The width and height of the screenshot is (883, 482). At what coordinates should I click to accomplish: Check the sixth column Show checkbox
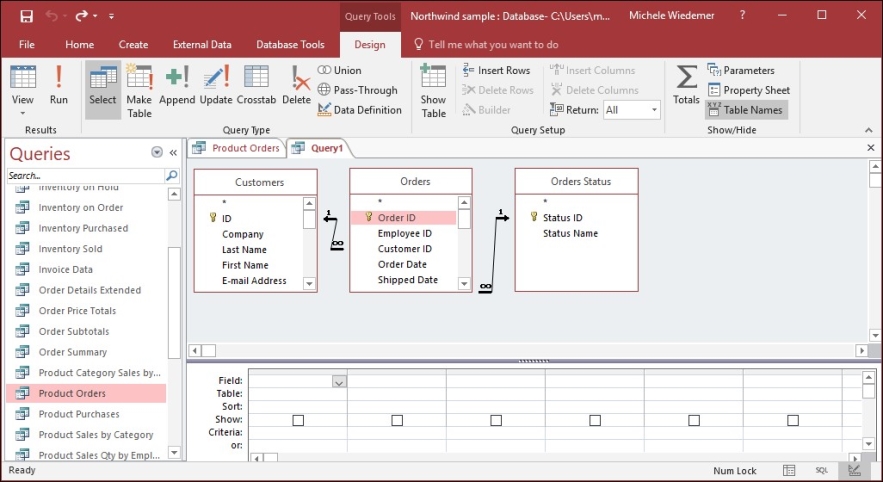pyautogui.click(x=793, y=421)
